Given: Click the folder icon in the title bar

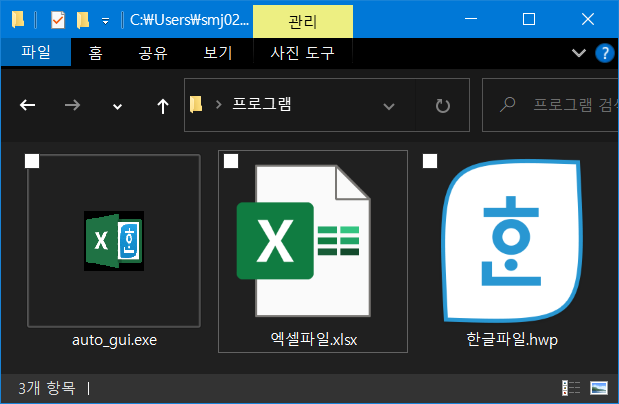Looking at the screenshot, I should tap(18, 19).
